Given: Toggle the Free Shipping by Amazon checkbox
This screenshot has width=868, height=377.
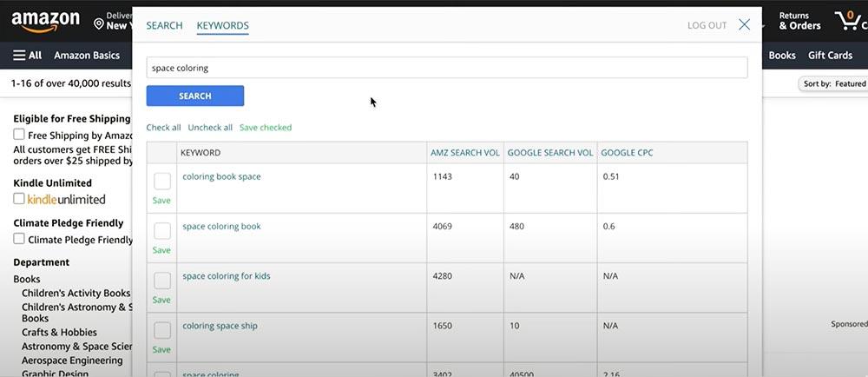Looking at the screenshot, I should 19,135.
